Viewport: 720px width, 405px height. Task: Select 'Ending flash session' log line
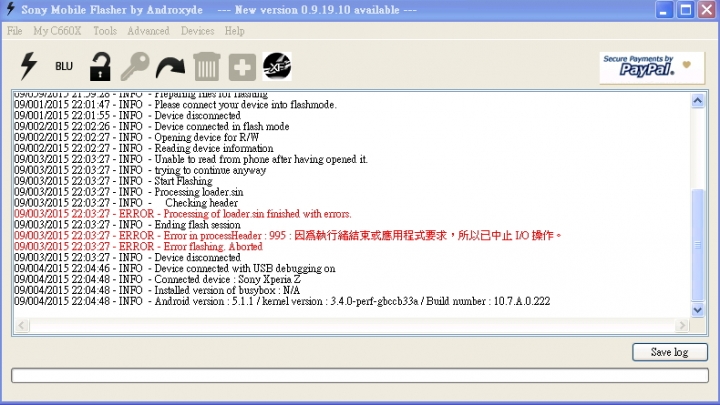127,225
